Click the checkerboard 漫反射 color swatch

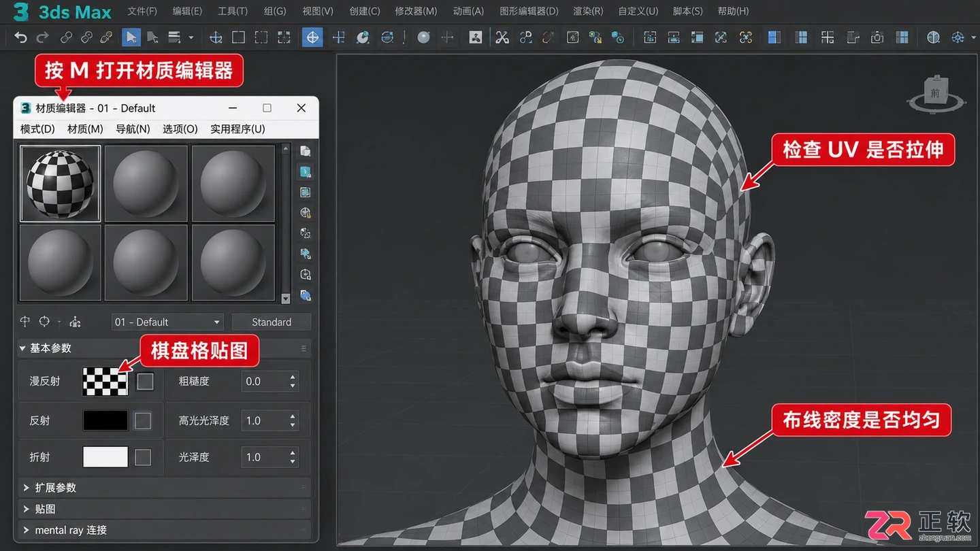click(x=105, y=382)
